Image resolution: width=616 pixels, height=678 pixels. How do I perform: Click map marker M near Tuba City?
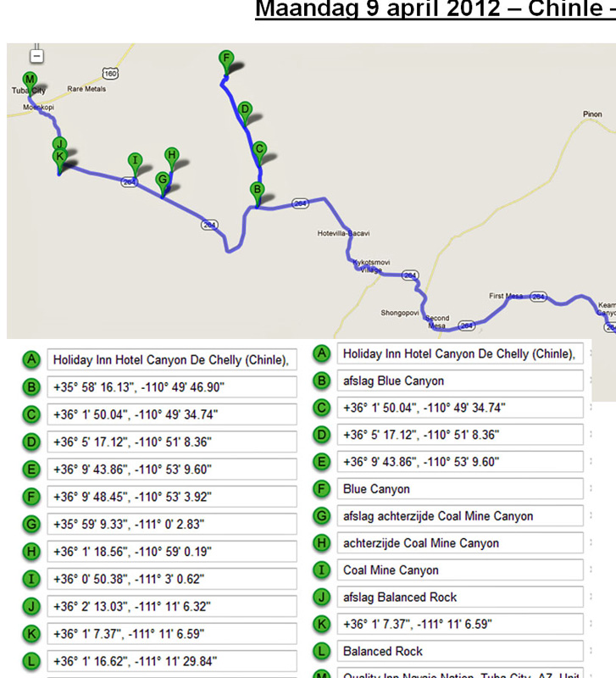coord(30,80)
